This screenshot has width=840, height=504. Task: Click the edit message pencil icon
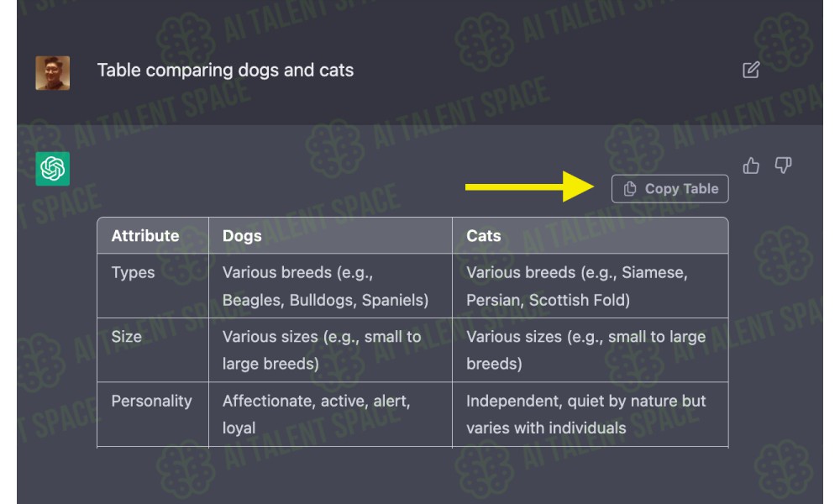(750, 70)
